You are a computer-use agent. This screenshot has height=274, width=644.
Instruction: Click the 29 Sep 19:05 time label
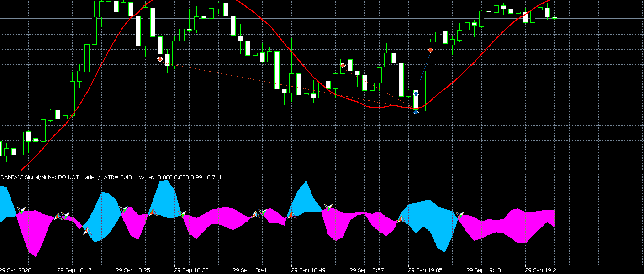coord(426,270)
